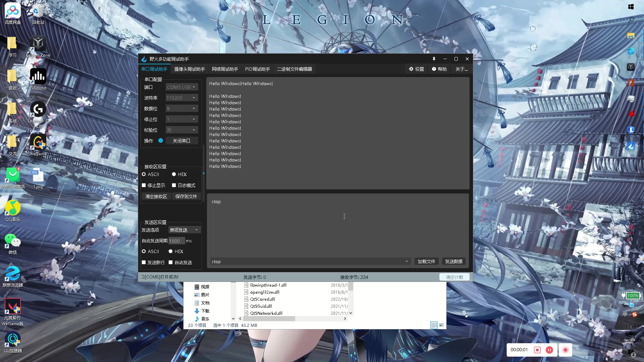Select HEX in the receive settings
Viewport: 644px width, 362px height.
point(174,174)
